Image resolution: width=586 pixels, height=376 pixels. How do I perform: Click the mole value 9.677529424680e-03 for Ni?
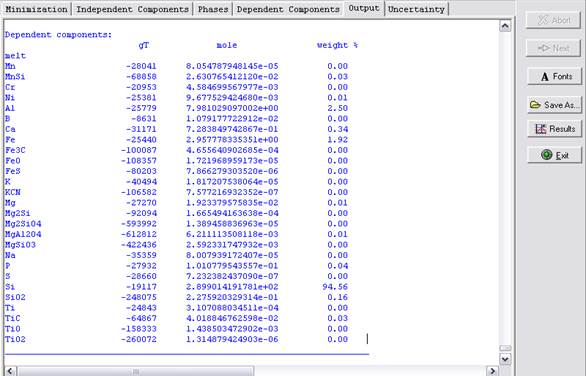coord(232,98)
